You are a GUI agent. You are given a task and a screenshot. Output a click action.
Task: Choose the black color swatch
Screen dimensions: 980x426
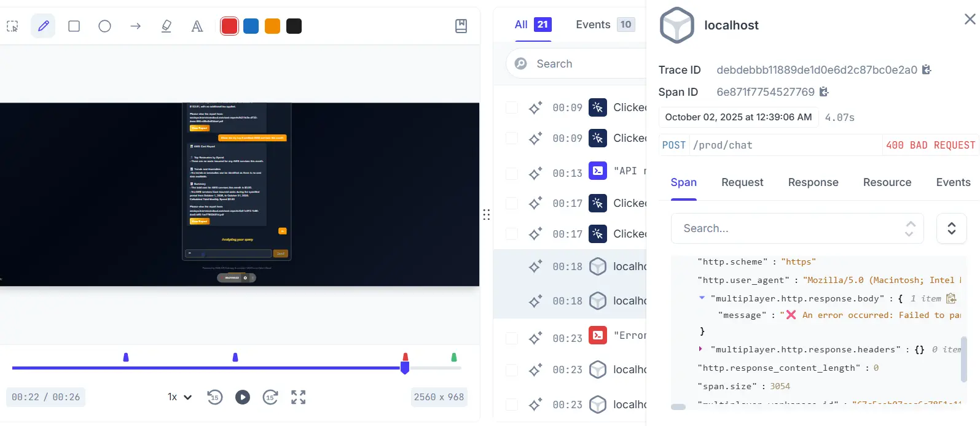pos(294,26)
